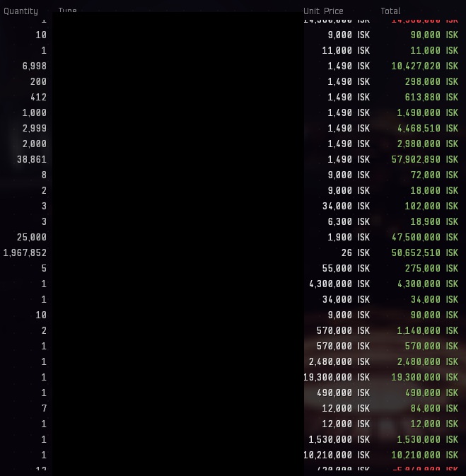Screen dimensions: 466x476
Task: Select total 18,000 ISK
Action: pyautogui.click(x=434, y=190)
